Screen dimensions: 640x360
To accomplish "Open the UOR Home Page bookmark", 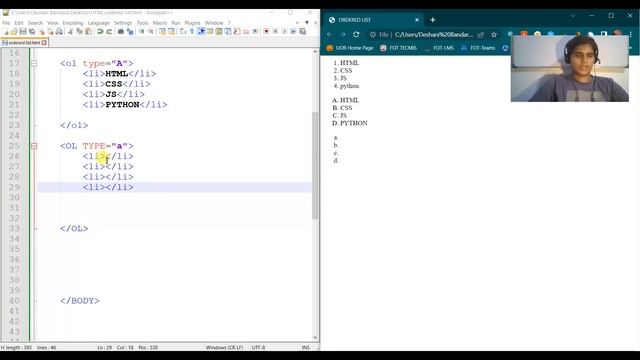I will tap(350, 48).
